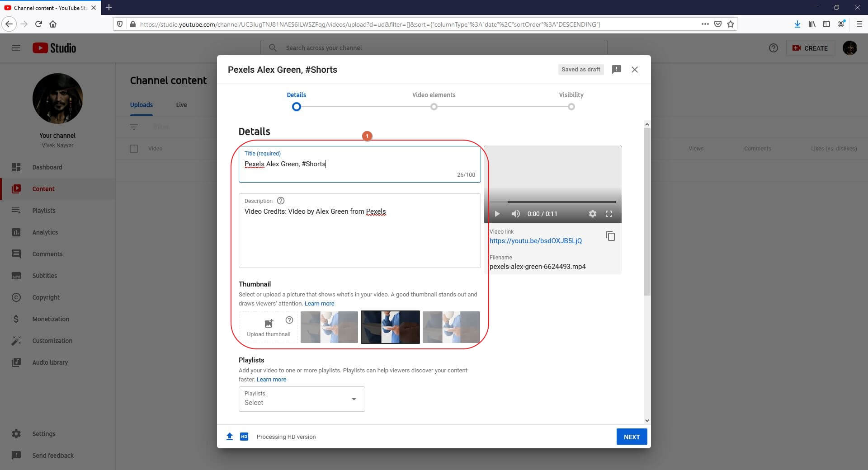Tick the select-all Video checkbox
Image resolution: width=868 pixels, height=470 pixels.
point(134,149)
